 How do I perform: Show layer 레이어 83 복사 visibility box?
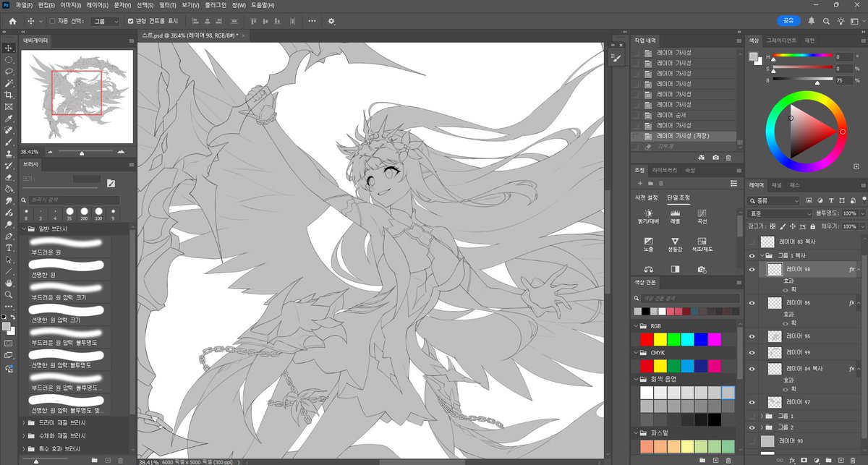coord(752,242)
